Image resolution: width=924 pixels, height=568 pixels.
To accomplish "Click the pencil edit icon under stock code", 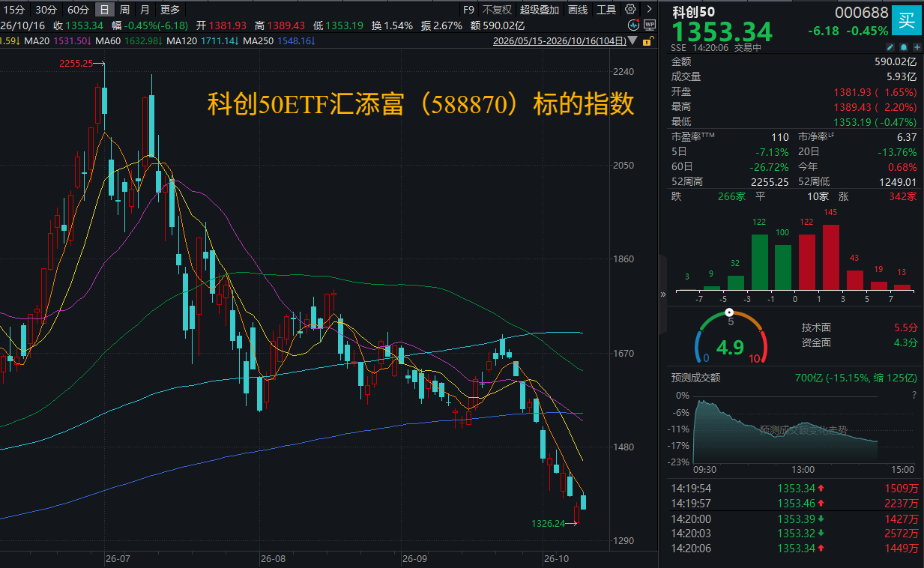I will 890,47.
